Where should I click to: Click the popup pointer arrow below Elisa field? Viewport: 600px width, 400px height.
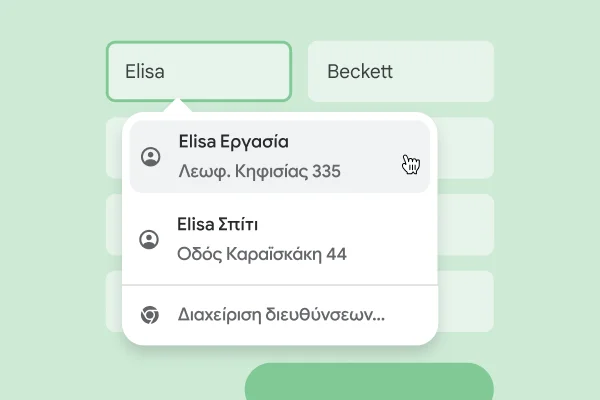click(177, 107)
